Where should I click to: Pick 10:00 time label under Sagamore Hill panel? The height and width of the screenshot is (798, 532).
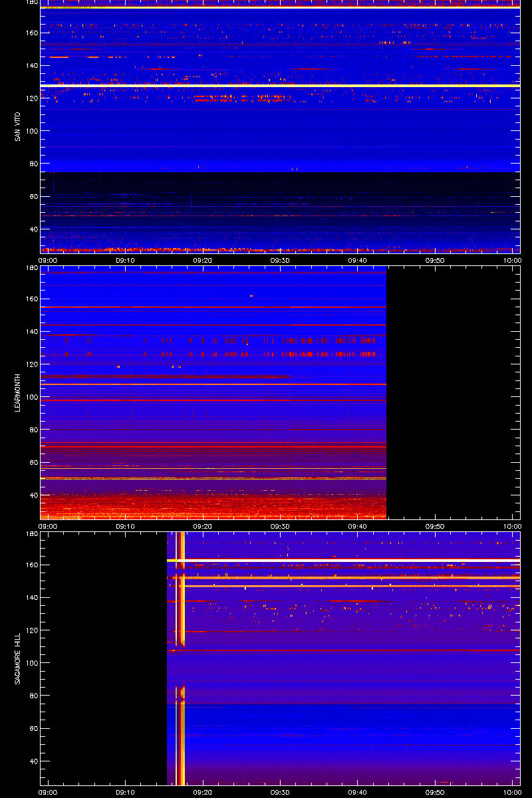pos(512,793)
